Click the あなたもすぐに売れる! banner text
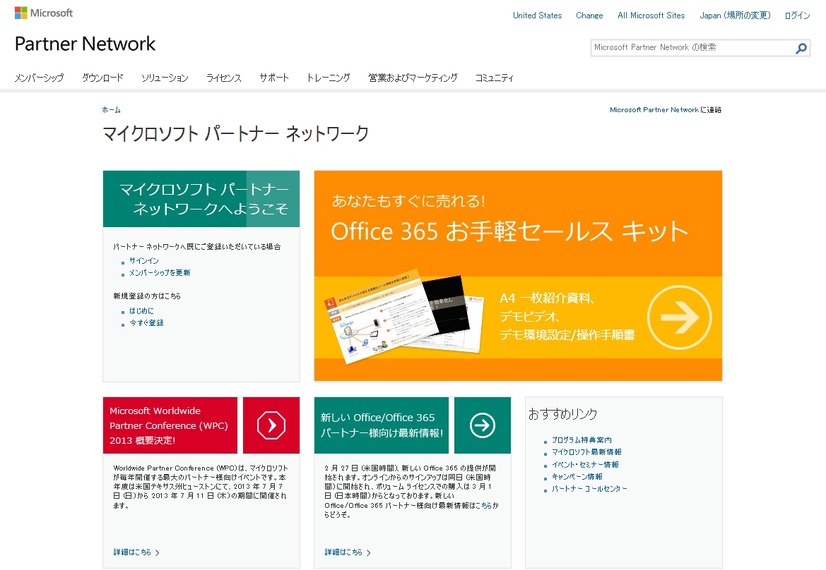The image size is (826, 570). tap(408, 201)
